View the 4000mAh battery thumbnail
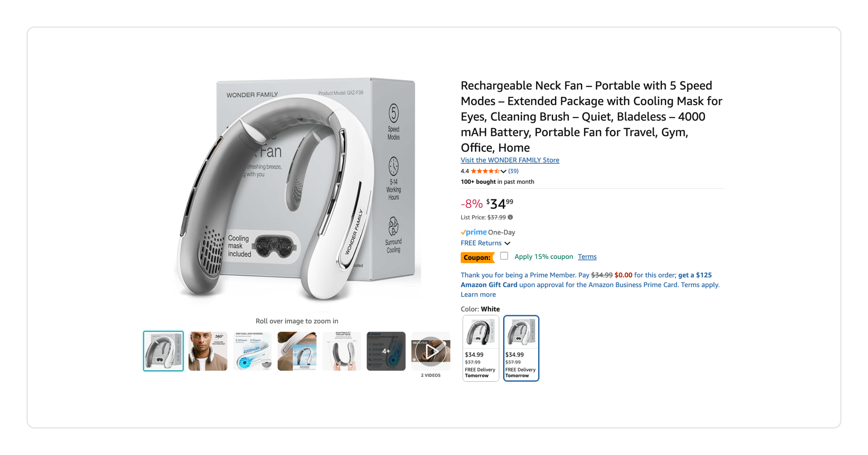 252,351
